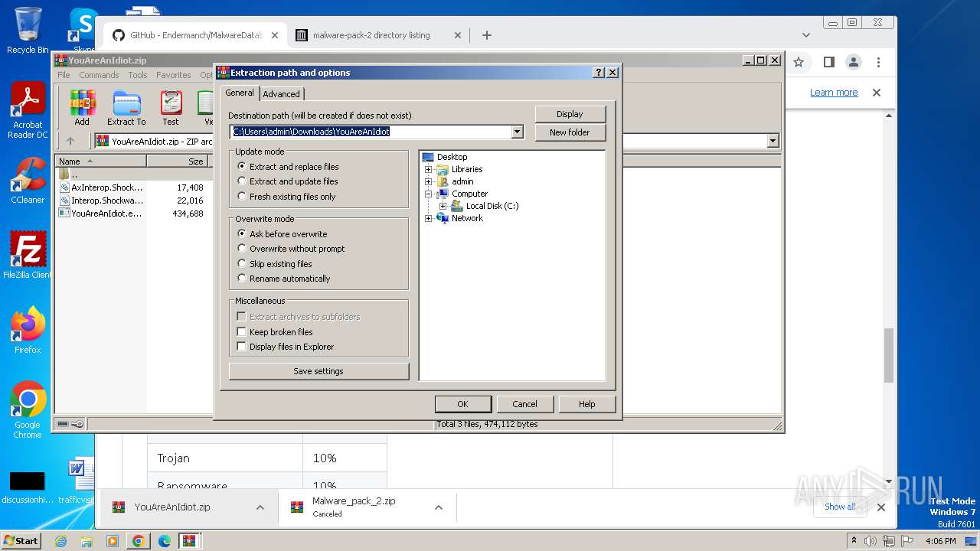Open Recycle Bin desktop icon
Screen dimensions: 980x551
28,31
